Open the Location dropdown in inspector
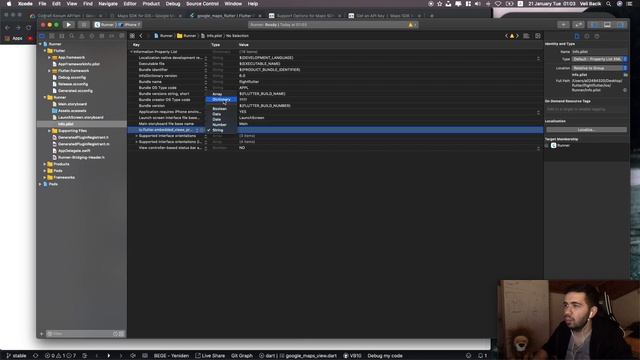640x360 pixels. (599, 68)
